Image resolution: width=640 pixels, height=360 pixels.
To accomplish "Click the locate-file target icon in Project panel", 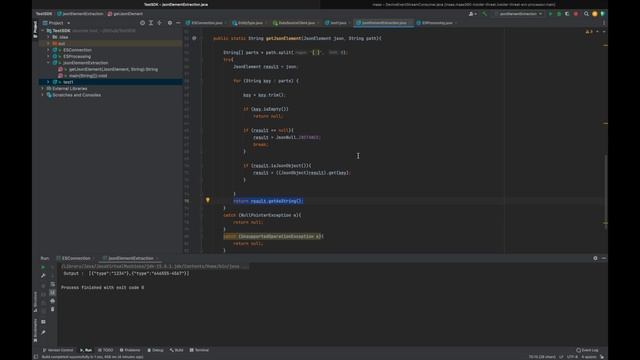I will pyautogui.click(x=142, y=23).
